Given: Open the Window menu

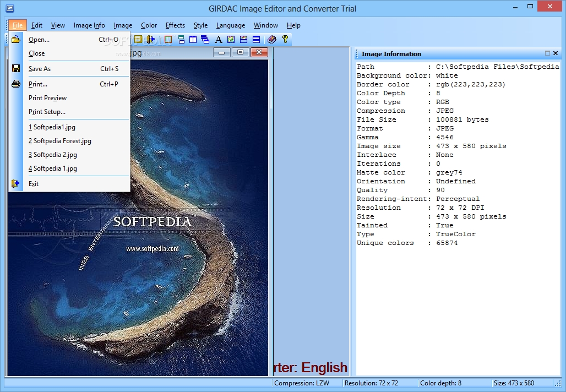Looking at the screenshot, I should click(x=266, y=25).
